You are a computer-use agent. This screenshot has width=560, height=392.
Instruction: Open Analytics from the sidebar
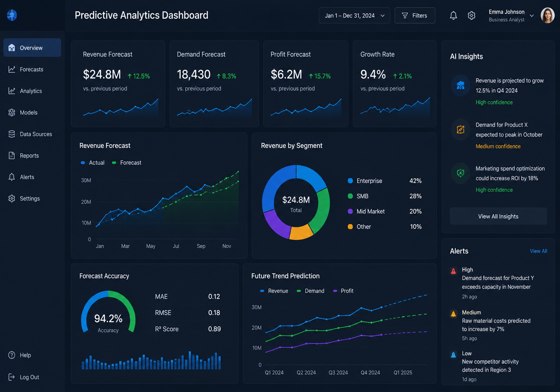(x=32, y=91)
